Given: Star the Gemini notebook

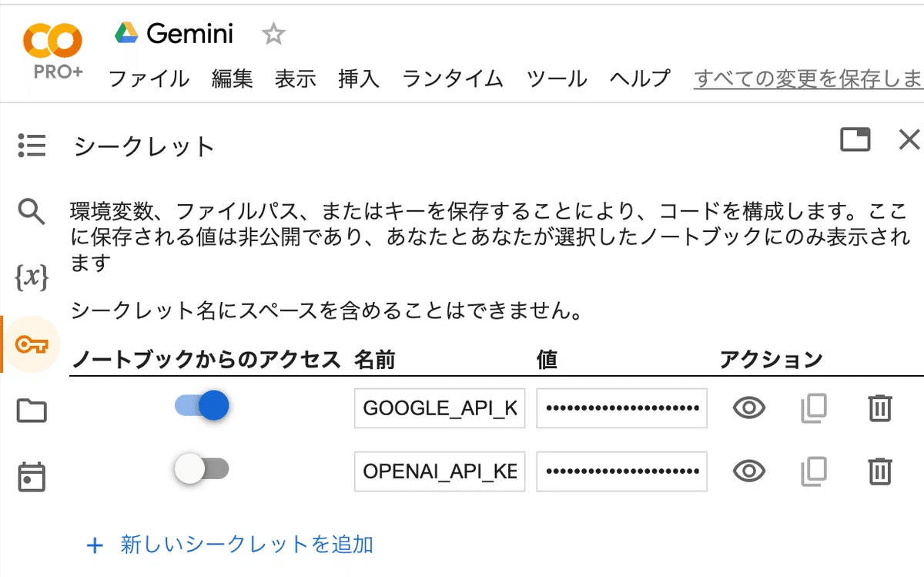Looking at the screenshot, I should (273, 34).
